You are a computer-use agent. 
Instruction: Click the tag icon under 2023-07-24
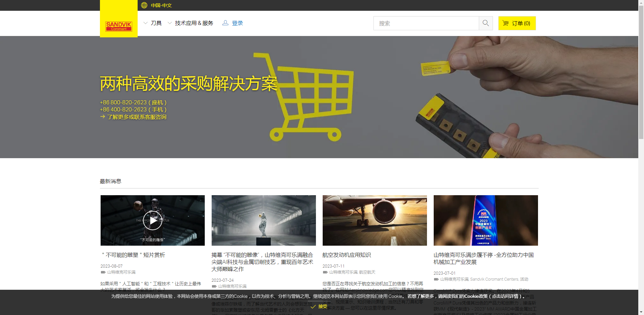point(214,286)
